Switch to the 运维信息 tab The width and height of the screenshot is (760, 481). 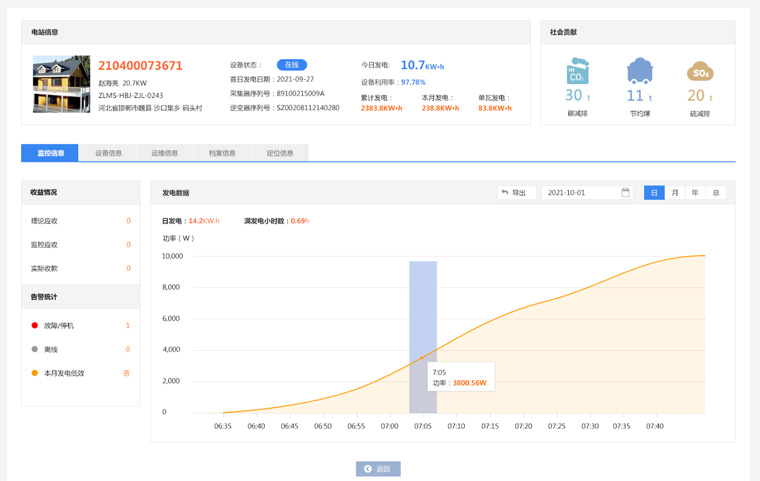(165, 153)
